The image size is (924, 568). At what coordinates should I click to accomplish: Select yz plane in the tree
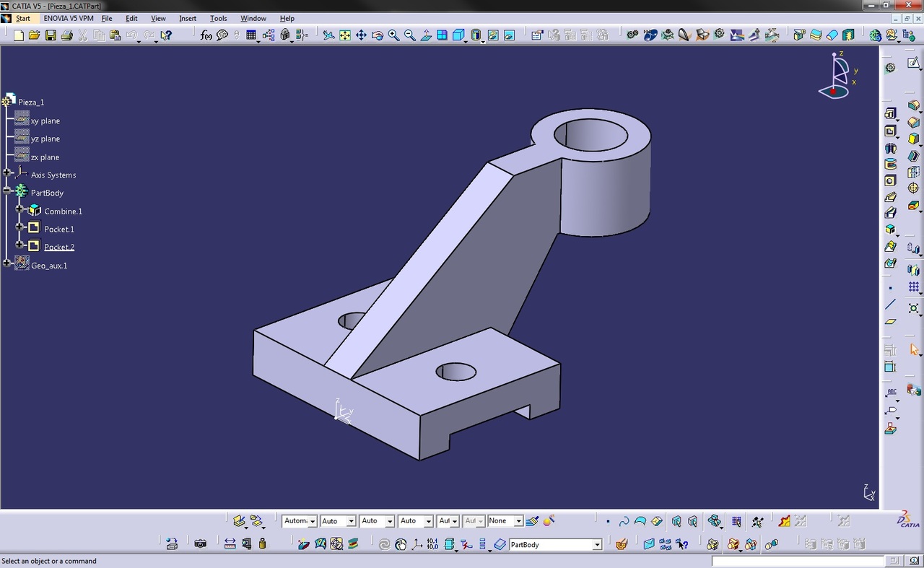coord(45,139)
